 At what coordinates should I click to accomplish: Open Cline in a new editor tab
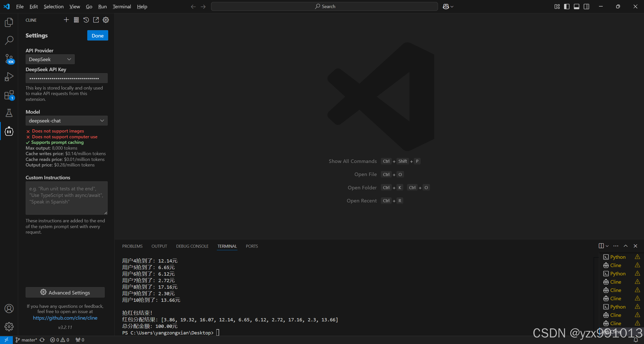pyautogui.click(x=96, y=20)
